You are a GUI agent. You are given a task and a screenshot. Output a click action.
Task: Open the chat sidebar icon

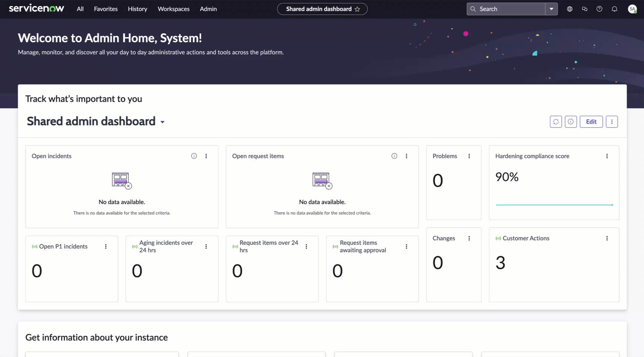(x=585, y=9)
